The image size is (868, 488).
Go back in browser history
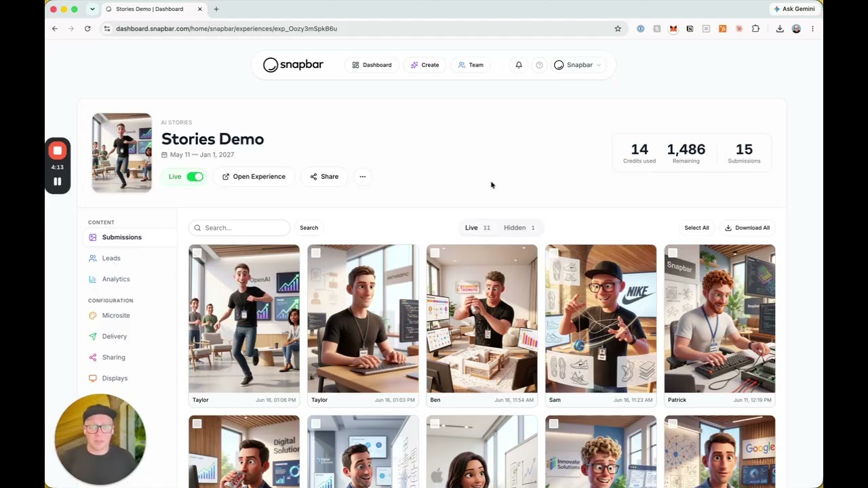coord(55,28)
